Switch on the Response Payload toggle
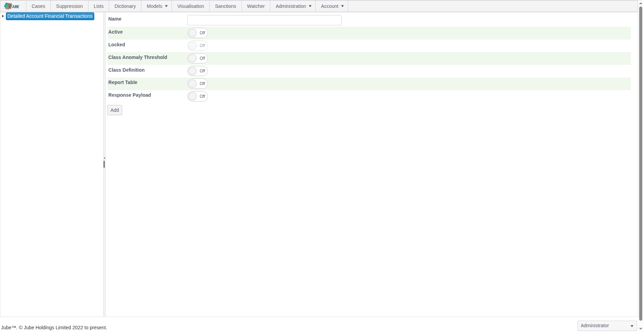Screen dimensions: 644x332 (198, 96)
